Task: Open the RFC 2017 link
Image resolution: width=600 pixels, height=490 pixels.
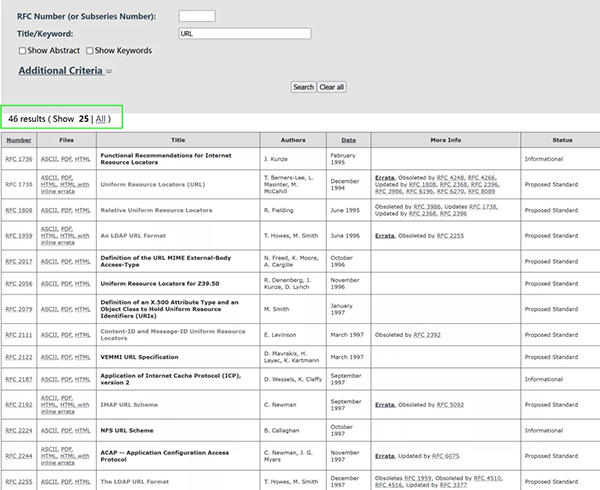Action: pyautogui.click(x=19, y=261)
